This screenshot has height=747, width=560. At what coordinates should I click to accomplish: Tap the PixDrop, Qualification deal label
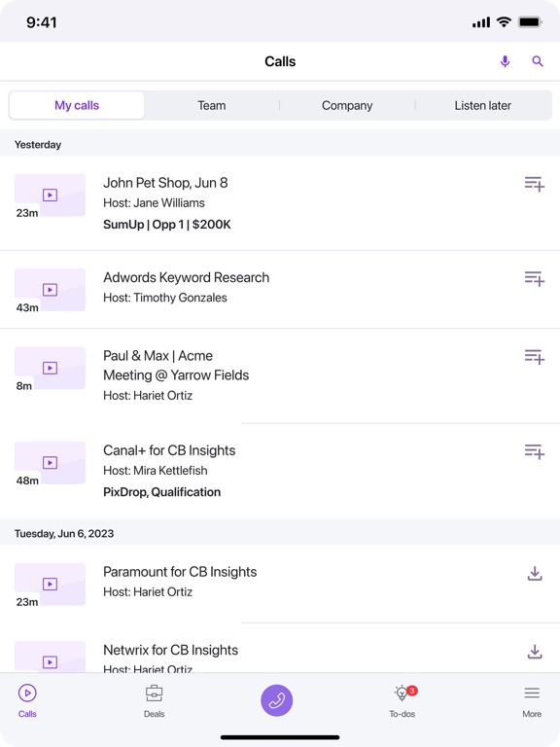click(162, 492)
